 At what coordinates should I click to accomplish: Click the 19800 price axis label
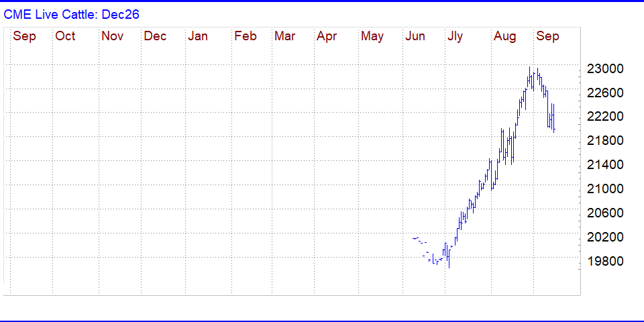[605, 261]
